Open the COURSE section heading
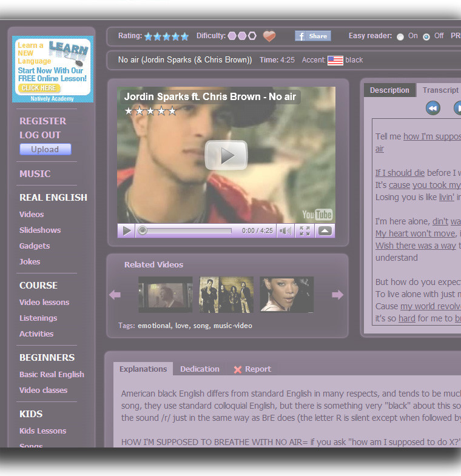This screenshot has height=476, width=461. (x=39, y=286)
